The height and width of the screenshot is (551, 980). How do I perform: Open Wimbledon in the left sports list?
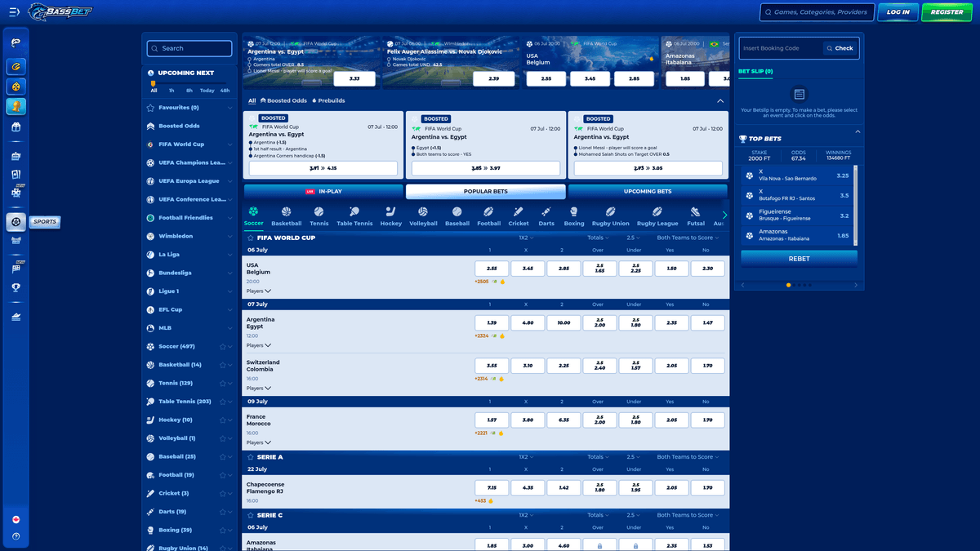tap(189, 236)
